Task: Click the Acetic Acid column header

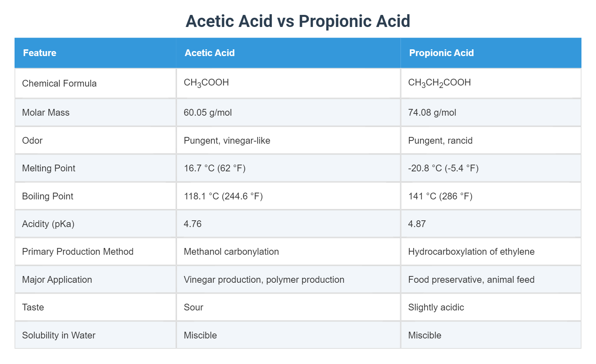Action: point(210,53)
